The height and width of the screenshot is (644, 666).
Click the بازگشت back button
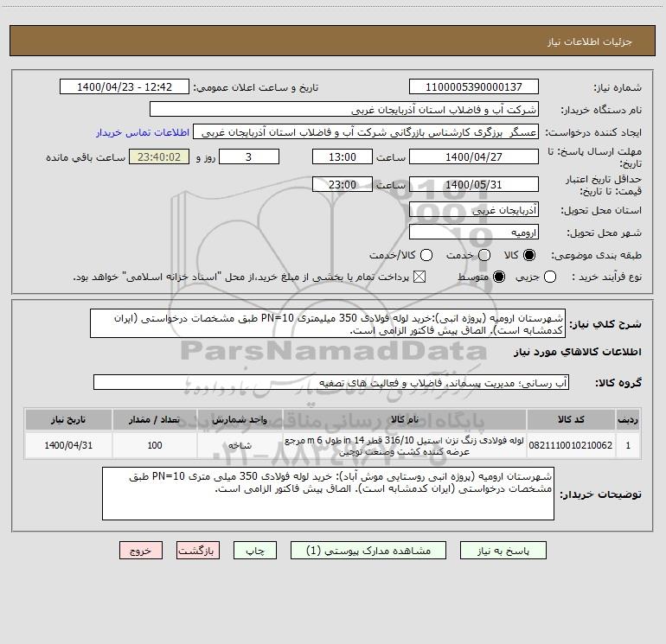coord(198,551)
